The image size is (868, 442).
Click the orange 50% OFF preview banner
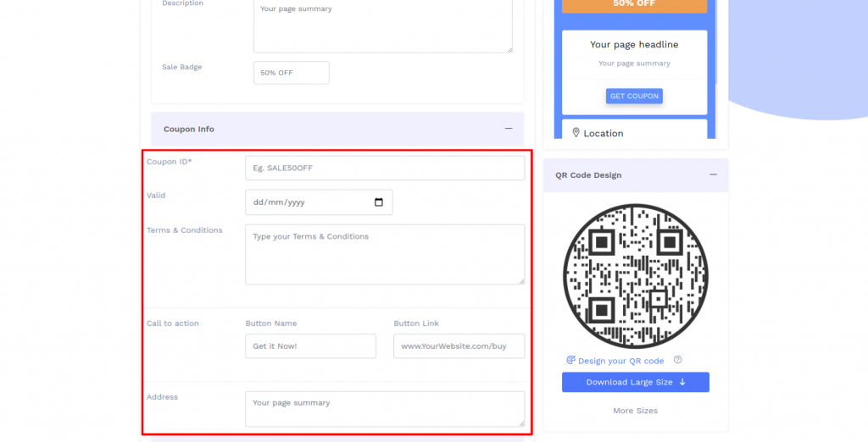coord(634,4)
